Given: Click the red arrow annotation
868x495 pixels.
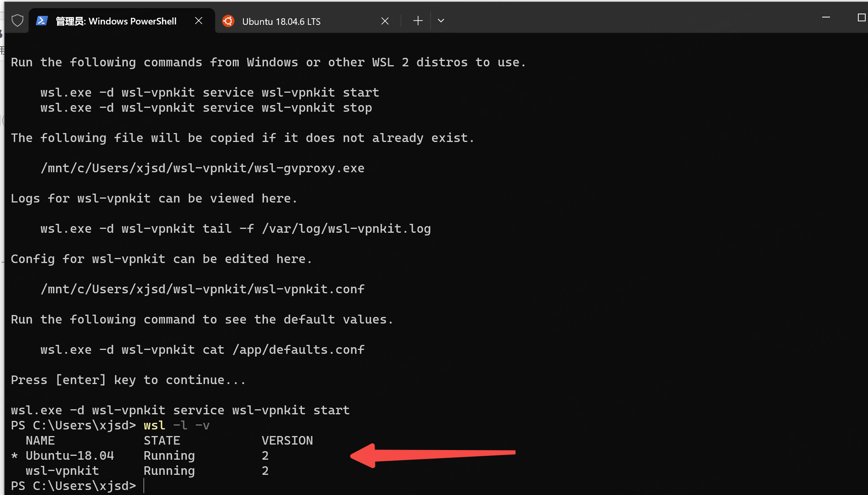Looking at the screenshot, I should pos(432,455).
